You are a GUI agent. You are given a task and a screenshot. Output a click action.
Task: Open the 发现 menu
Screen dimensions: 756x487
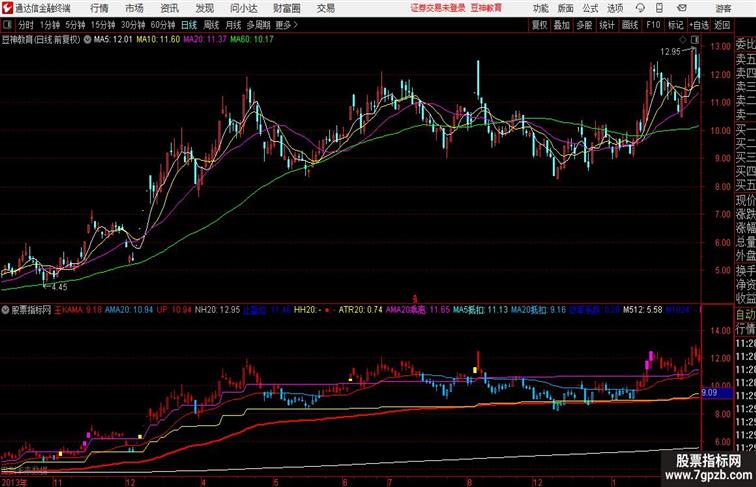(204, 8)
